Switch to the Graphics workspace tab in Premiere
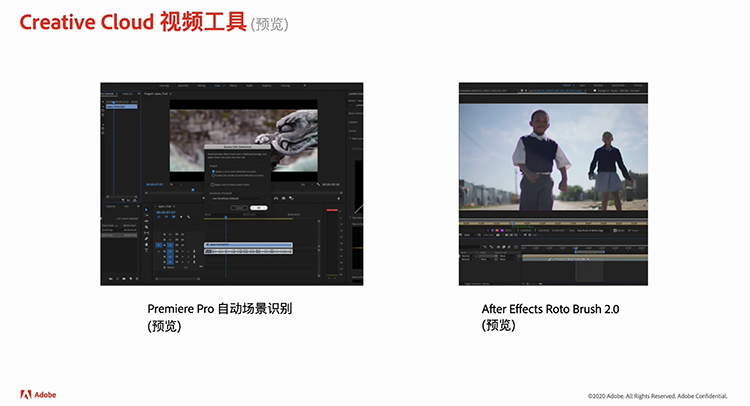This screenshot has height=406, width=750. (x=266, y=86)
